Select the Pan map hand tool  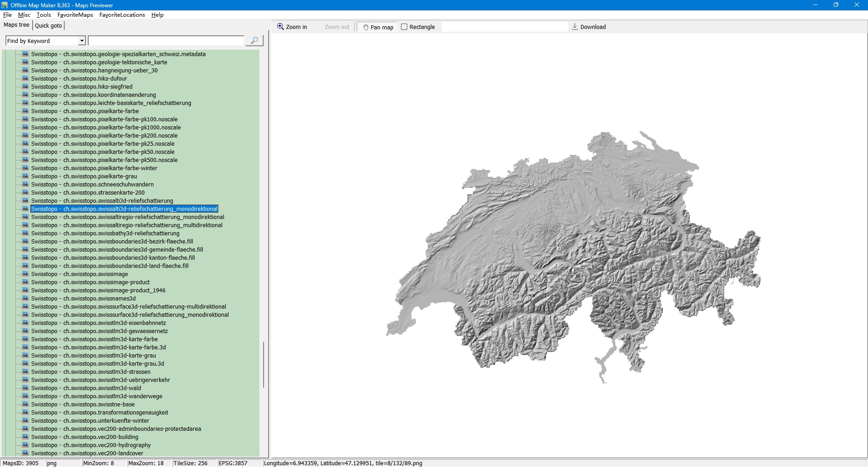click(377, 27)
